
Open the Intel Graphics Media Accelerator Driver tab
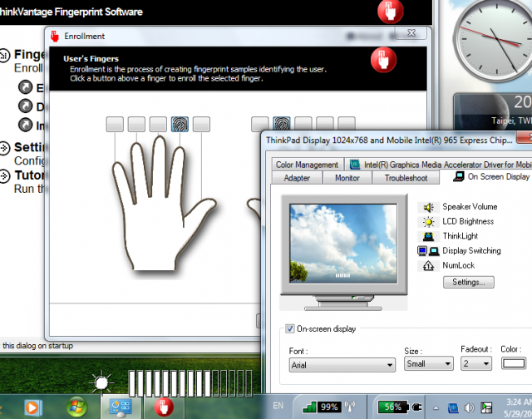coord(438,165)
